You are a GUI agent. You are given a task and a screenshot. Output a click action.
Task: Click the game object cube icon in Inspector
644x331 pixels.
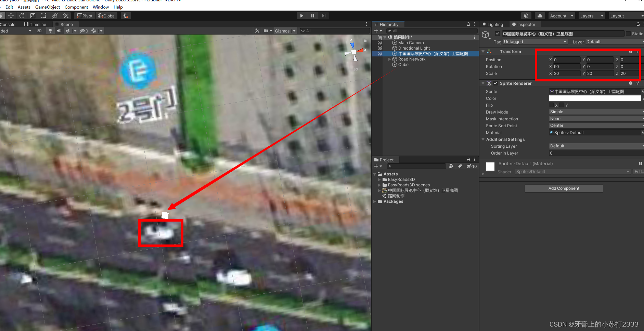[486, 35]
